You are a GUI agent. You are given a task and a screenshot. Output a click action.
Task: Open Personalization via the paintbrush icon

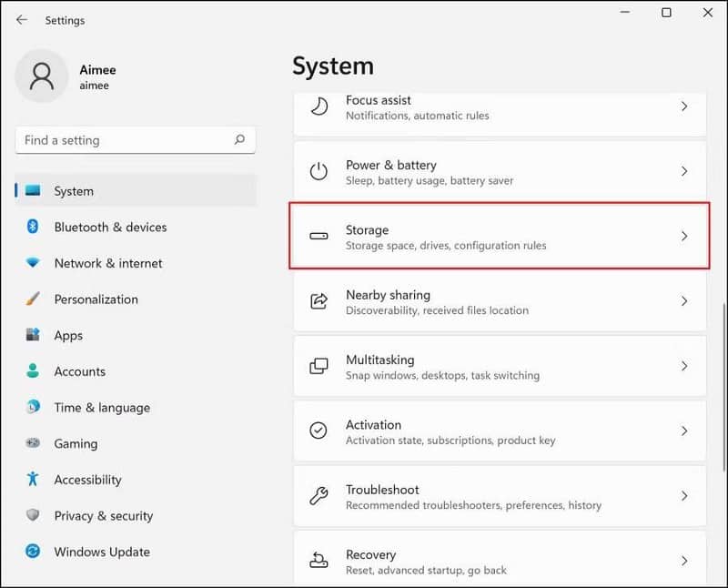pos(32,299)
